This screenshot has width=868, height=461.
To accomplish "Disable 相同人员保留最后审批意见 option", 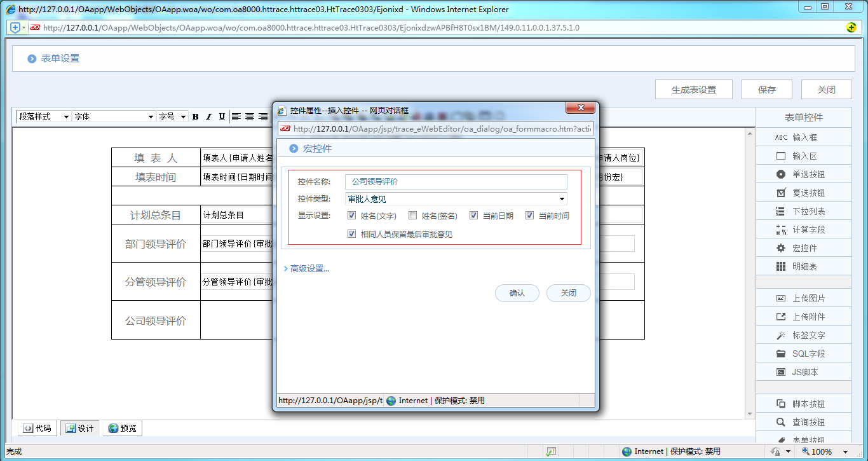I will [351, 233].
